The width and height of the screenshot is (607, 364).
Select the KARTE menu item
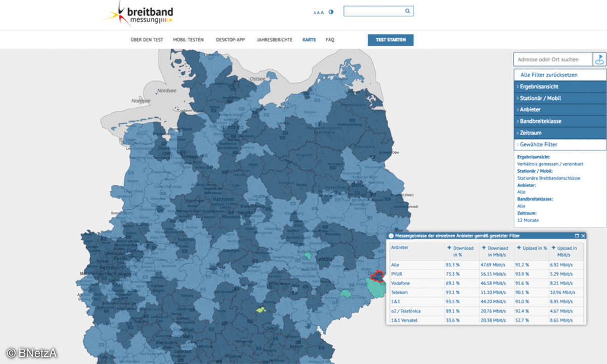tap(309, 39)
